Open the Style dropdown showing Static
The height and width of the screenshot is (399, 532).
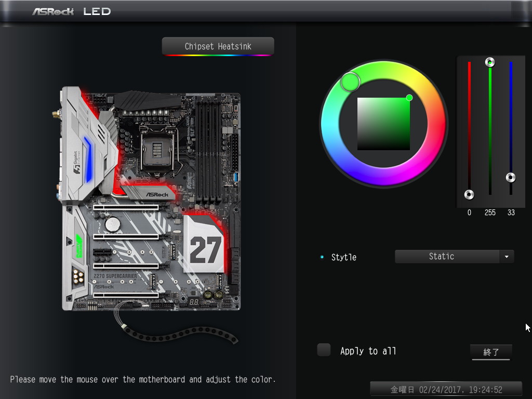coord(454,257)
